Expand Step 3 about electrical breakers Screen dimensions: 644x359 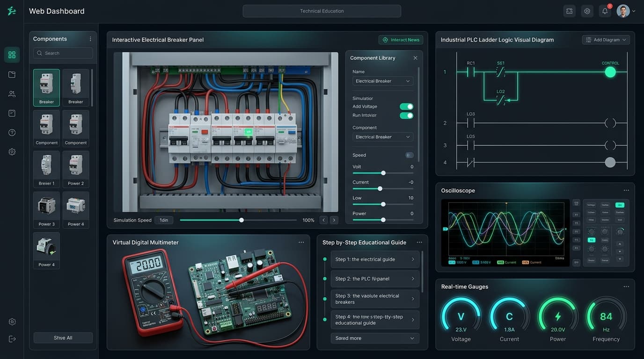point(375,299)
